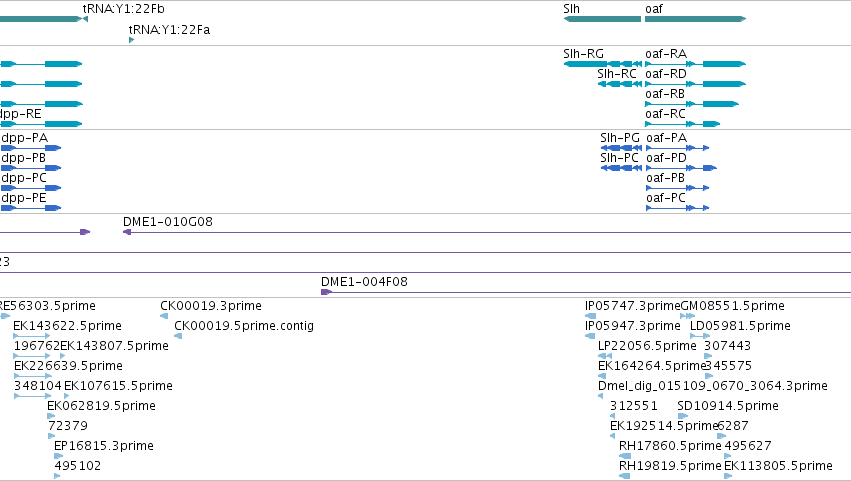Select the 6287 feature label

[x=733, y=426]
